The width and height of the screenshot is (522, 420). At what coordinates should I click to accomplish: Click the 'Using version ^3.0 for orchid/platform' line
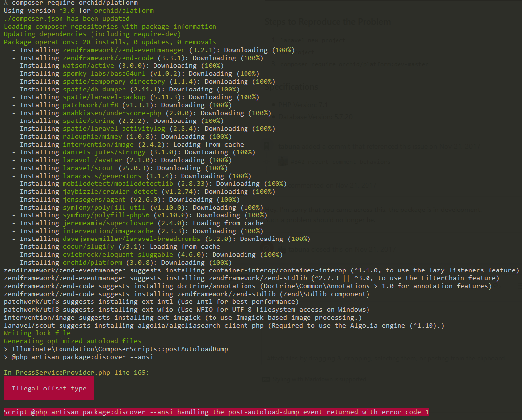[79, 11]
